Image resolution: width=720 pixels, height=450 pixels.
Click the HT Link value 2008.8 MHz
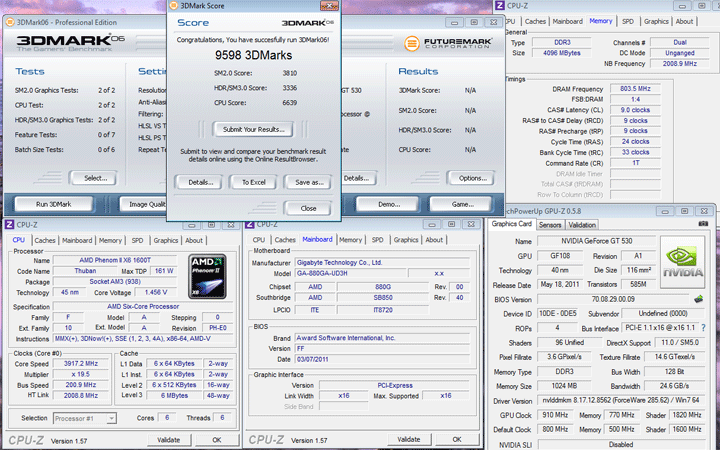pyautogui.click(x=81, y=395)
